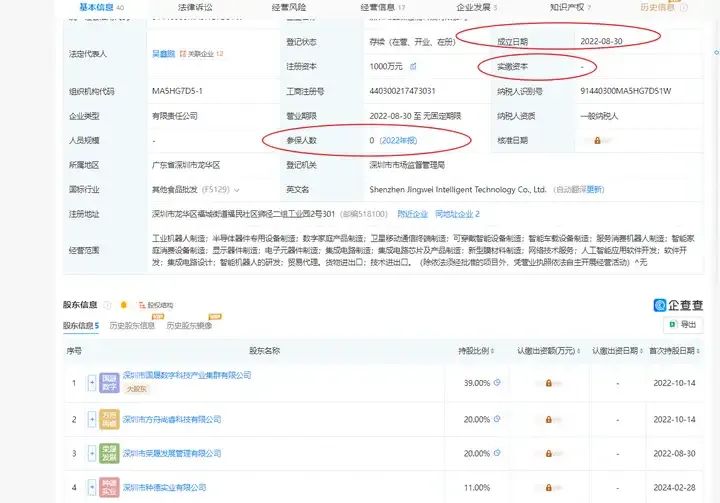Switch to the 基本信息 tab
The width and height of the screenshot is (720, 503).
(101, 7)
